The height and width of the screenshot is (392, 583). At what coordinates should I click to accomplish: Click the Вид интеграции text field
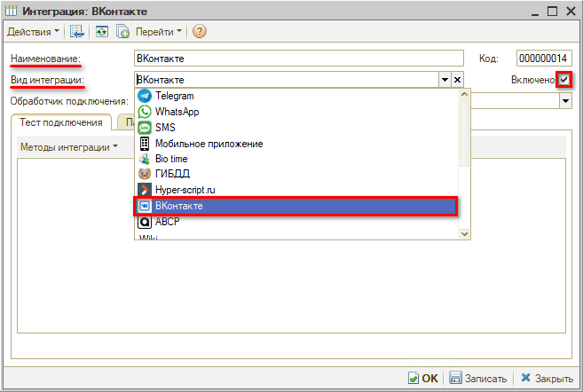(x=287, y=80)
